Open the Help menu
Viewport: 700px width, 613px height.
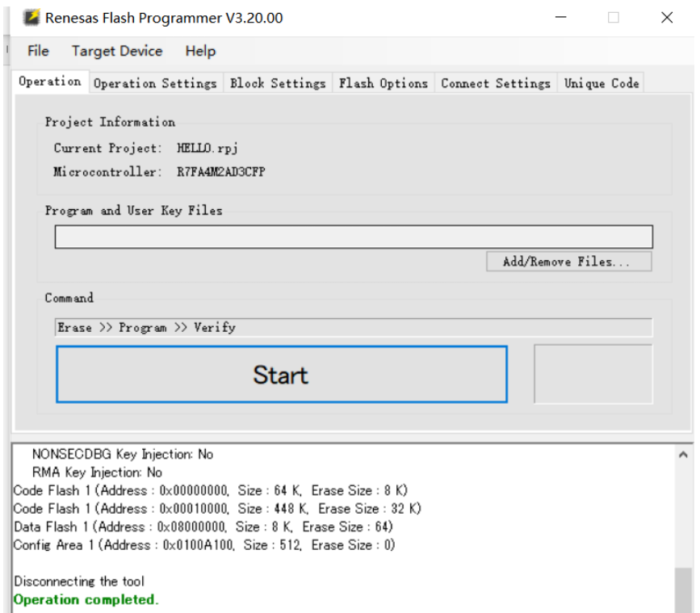200,51
